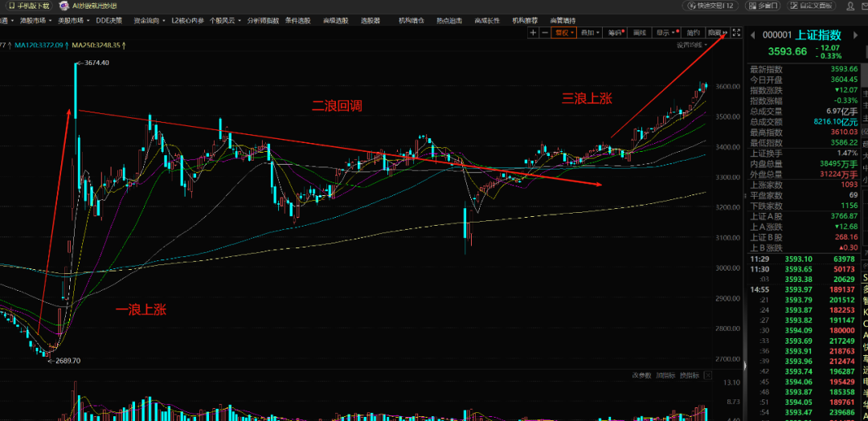Click 改参数 to edit indicator parameters
Screen dimensions: 868x421
(x=641, y=375)
